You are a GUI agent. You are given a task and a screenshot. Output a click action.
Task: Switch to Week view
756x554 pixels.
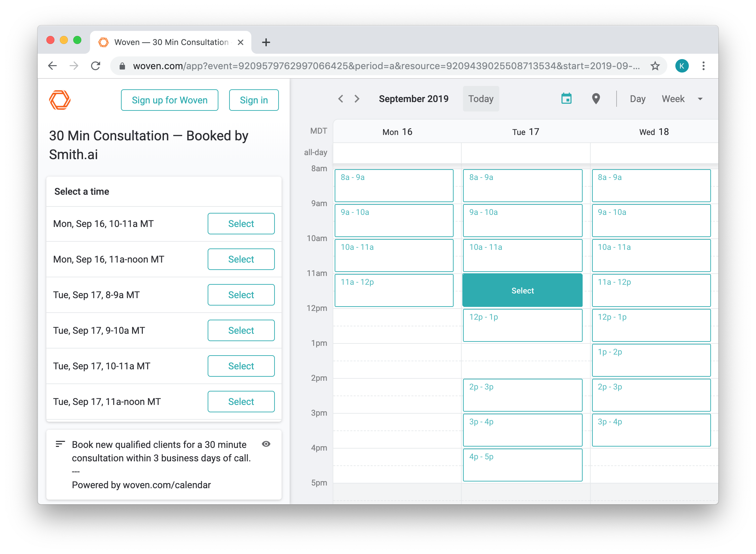[x=673, y=99]
